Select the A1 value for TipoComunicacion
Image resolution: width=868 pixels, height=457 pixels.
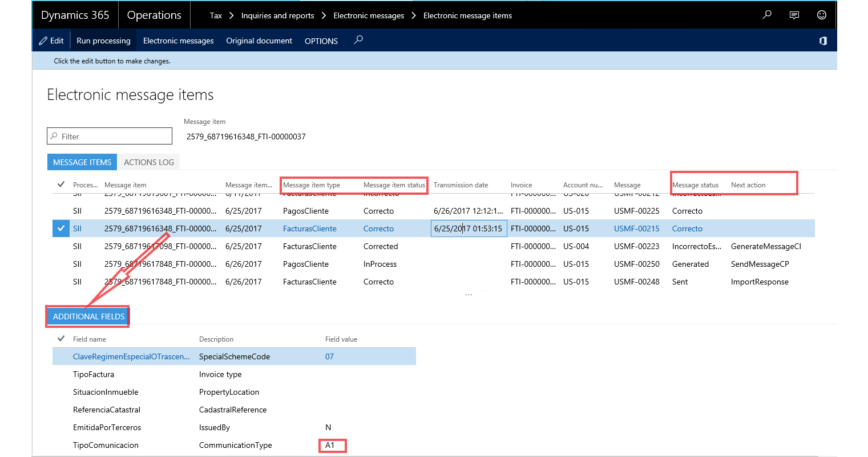[x=330, y=445]
